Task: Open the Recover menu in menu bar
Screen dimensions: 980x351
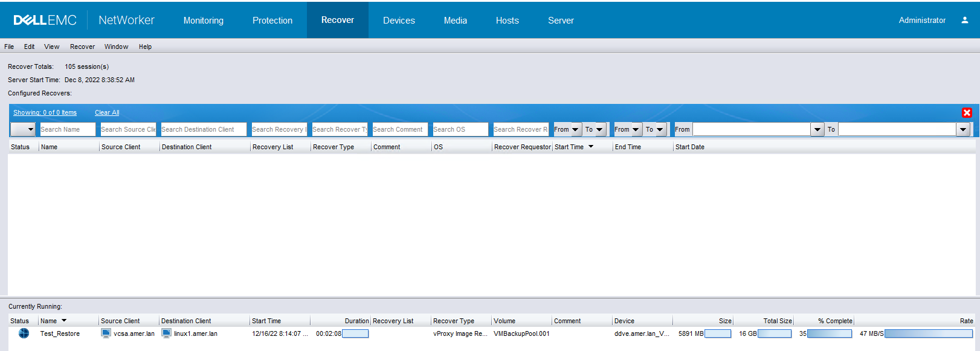Action: pos(82,47)
